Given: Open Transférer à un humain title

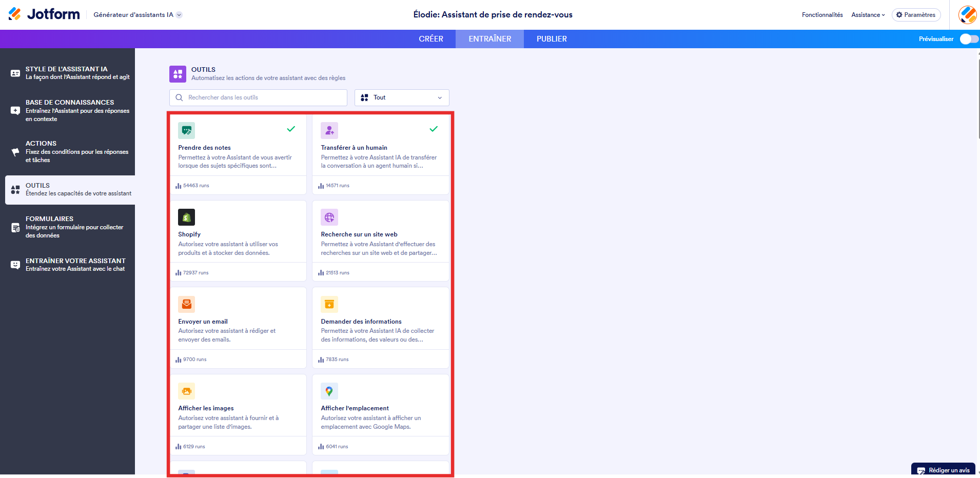Looking at the screenshot, I should [354, 148].
